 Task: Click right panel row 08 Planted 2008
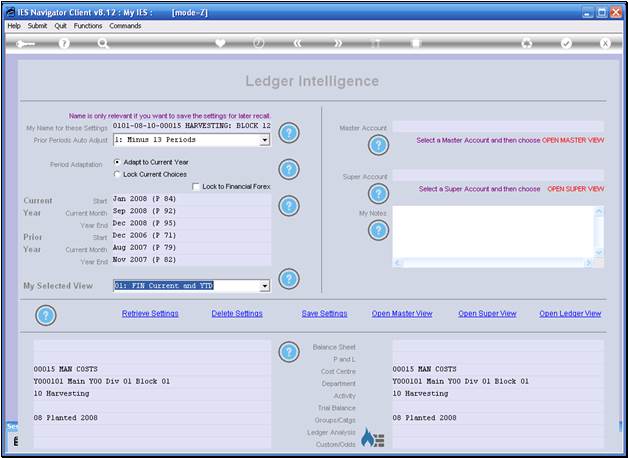498,418
